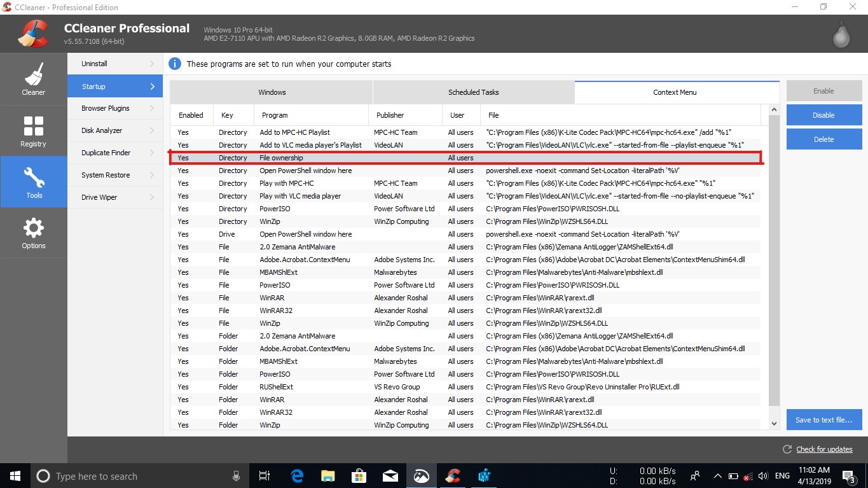This screenshot has width=868, height=488.
Task: Sort by the Program column header
Action: pyautogui.click(x=311, y=115)
